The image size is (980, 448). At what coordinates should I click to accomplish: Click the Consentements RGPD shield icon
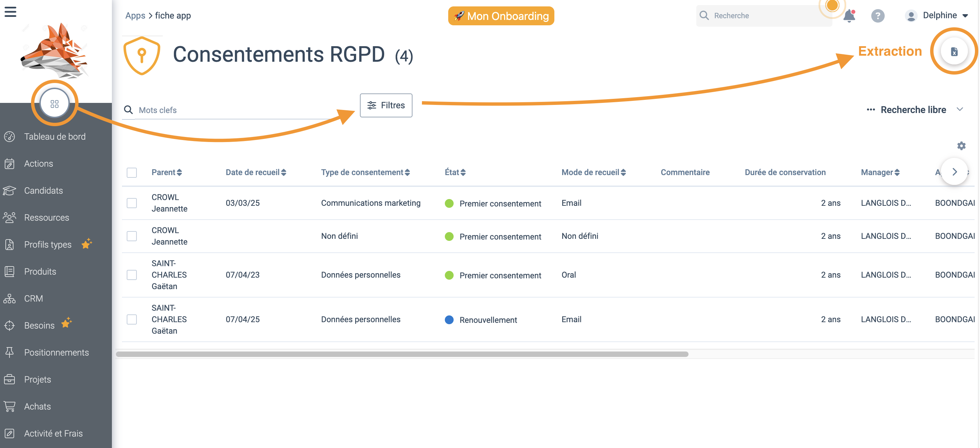pos(142,56)
